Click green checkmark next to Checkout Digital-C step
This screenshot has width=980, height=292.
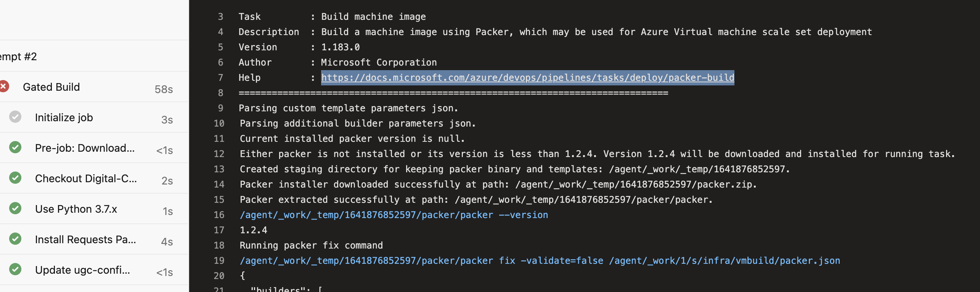tap(15, 178)
